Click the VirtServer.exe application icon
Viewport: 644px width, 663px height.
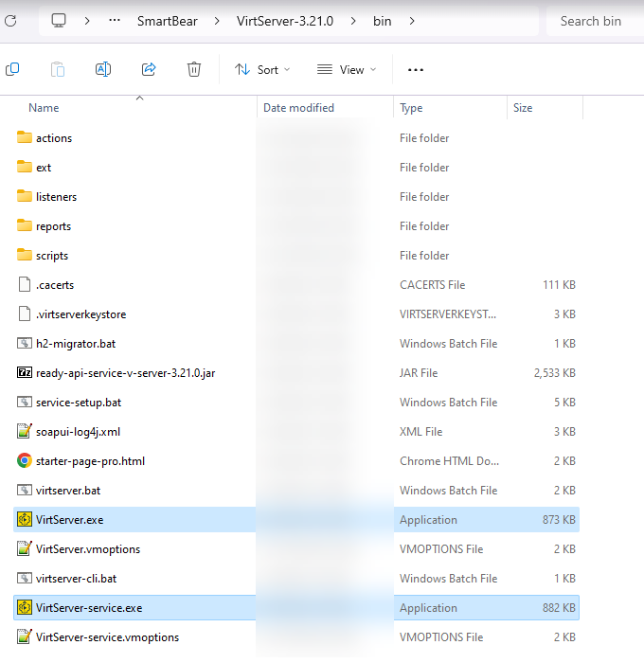point(24,519)
